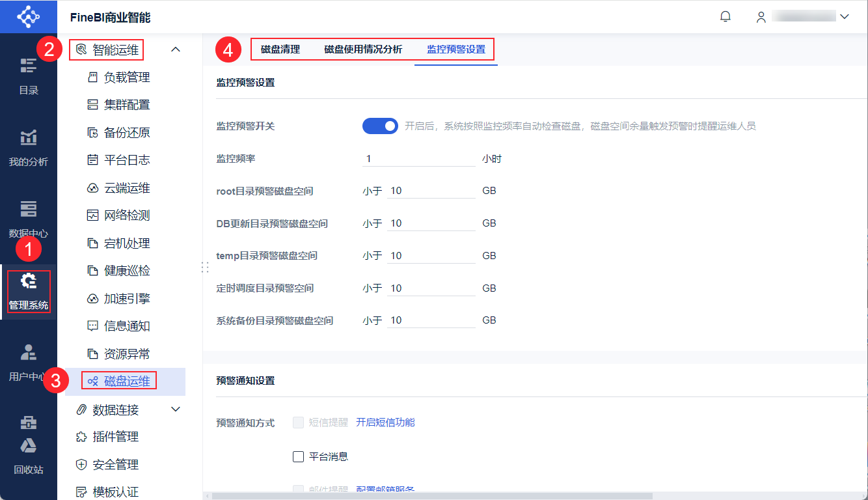Click the FineBI logo icon
Viewport: 868px width, 500px height.
[x=28, y=16]
